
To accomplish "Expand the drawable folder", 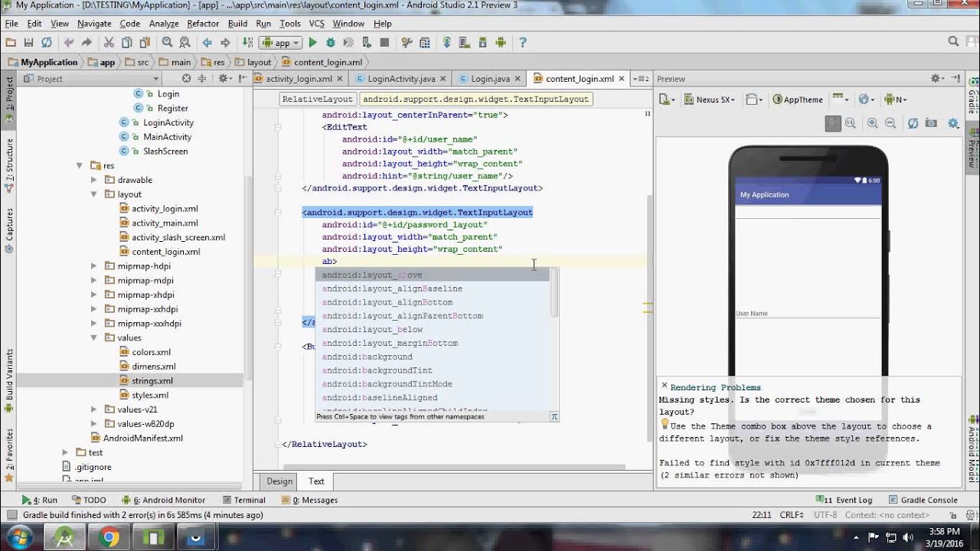I will click(x=93, y=180).
